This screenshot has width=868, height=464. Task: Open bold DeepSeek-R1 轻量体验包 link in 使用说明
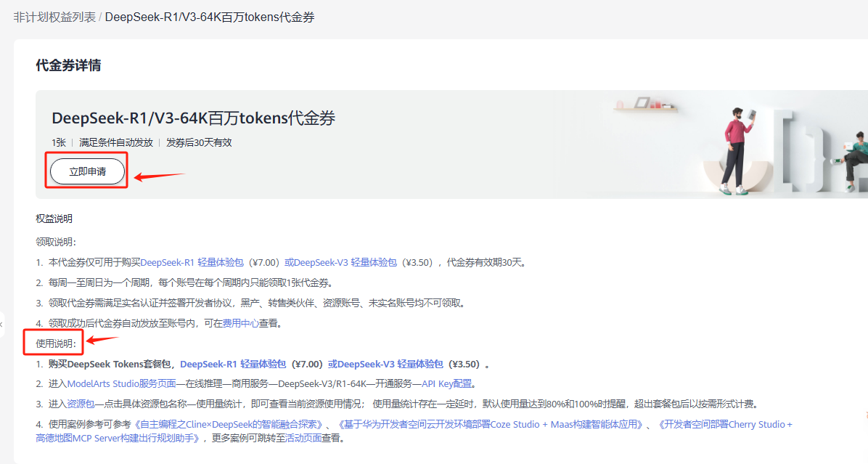233,365
